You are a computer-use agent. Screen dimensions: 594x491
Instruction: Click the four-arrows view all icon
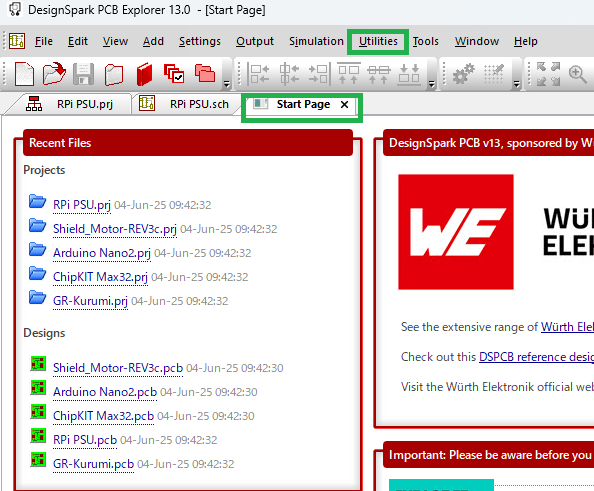[x=548, y=74]
